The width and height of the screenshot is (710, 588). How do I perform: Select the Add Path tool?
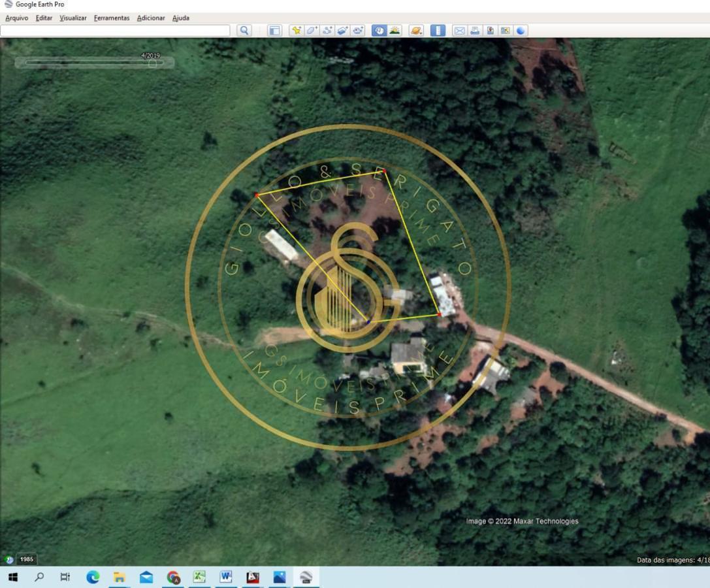click(327, 30)
